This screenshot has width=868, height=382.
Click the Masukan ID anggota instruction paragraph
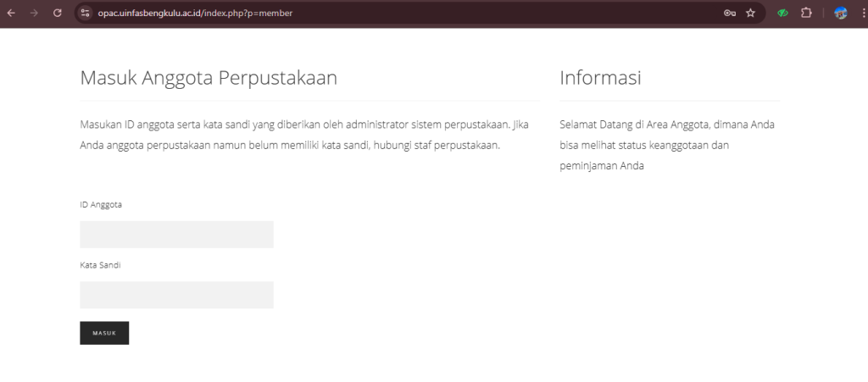click(304, 135)
